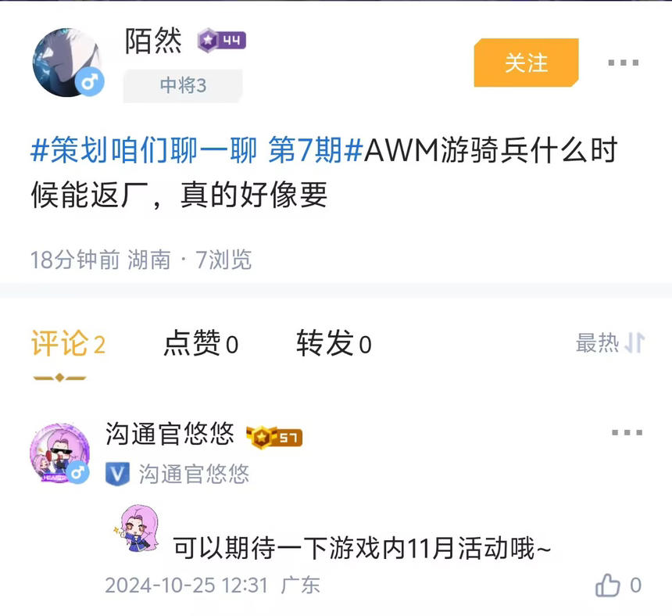This screenshot has height=616, width=672.
Task: Tap the comment text about 11月活动
Action: click(x=362, y=548)
